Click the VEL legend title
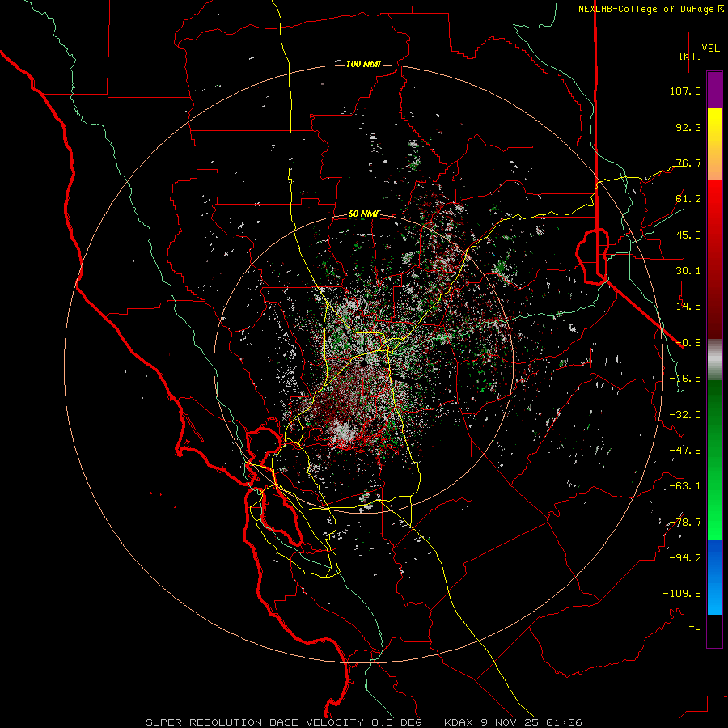The image size is (728, 728). pos(710,49)
